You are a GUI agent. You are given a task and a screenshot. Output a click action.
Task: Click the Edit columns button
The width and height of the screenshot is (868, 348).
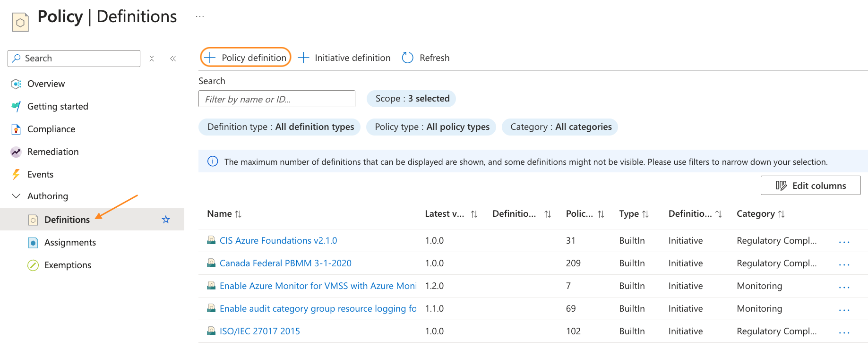[810, 186]
